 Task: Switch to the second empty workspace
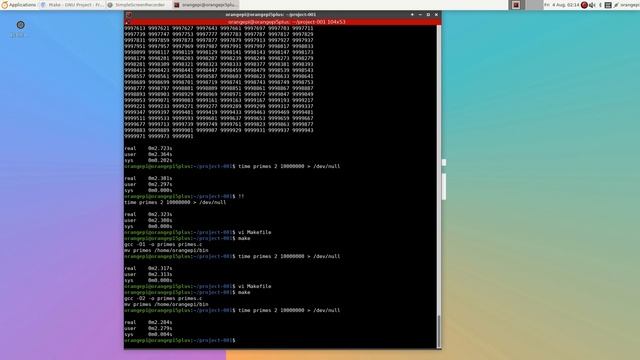tap(534, 5)
